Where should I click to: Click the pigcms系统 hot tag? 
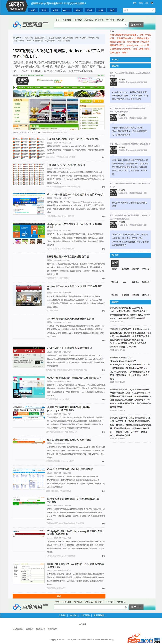coord(81,38)
